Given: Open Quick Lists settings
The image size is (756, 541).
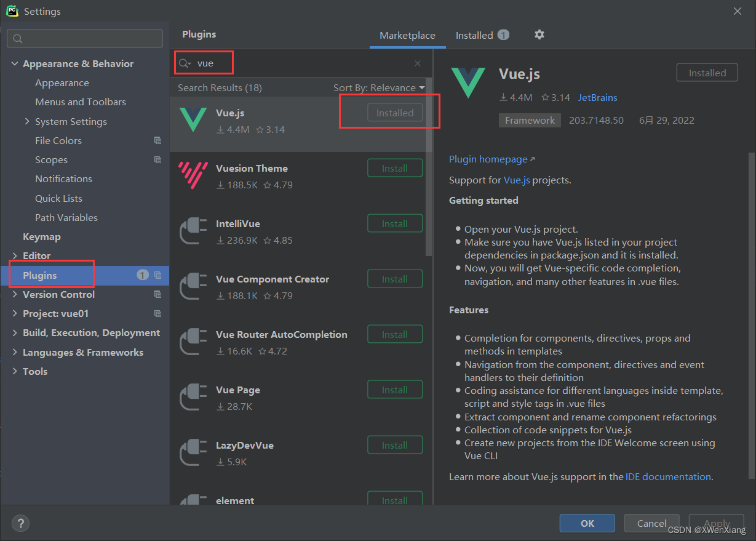Looking at the screenshot, I should point(58,198).
